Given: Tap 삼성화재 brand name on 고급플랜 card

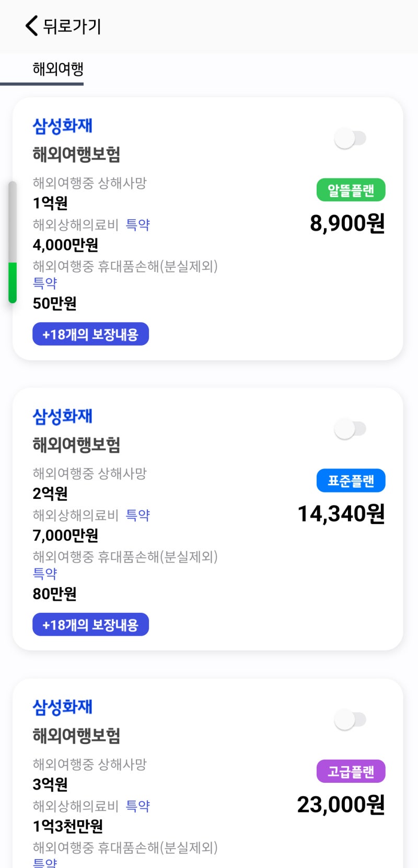Looking at the screenshot, I should [63, 707].
